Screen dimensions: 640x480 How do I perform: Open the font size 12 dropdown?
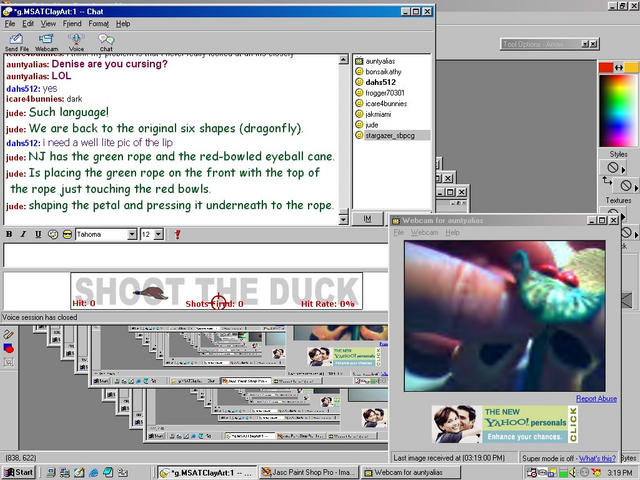159,234
